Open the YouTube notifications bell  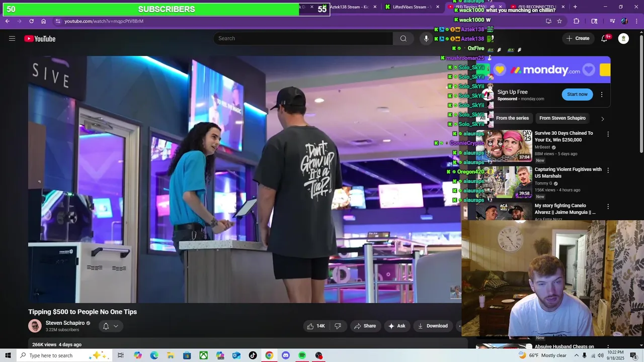[605, 39]
